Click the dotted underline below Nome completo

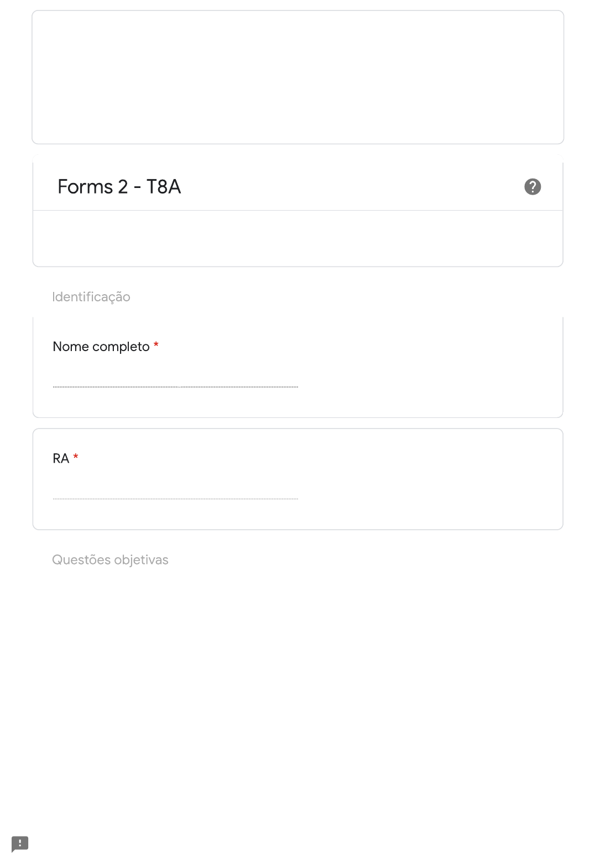coord(175,387)
